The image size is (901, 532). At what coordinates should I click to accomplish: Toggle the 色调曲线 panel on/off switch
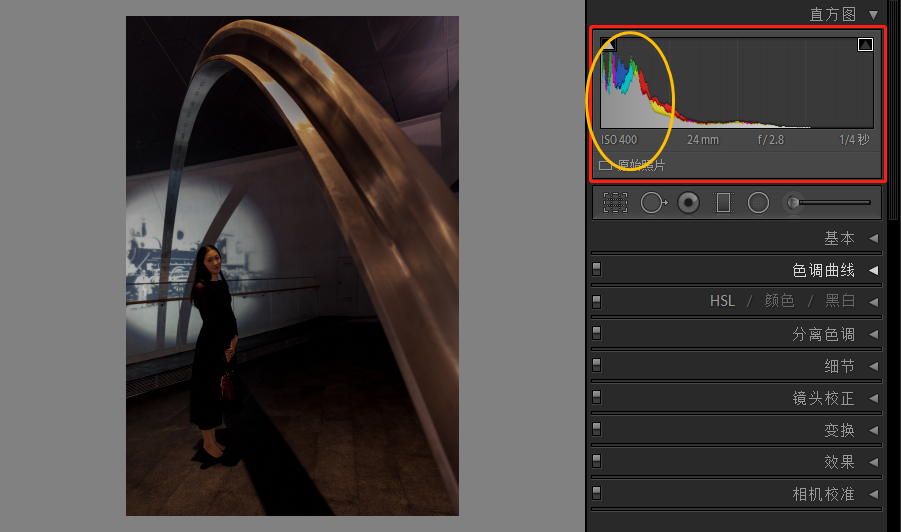(597, 268)
